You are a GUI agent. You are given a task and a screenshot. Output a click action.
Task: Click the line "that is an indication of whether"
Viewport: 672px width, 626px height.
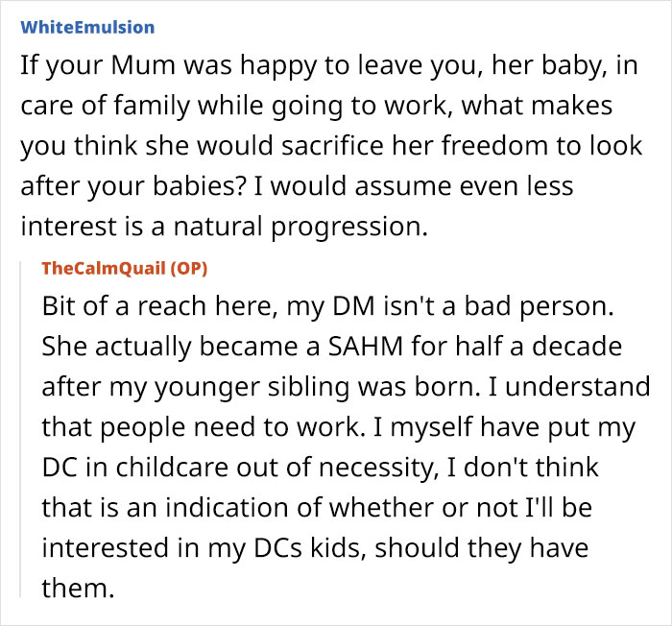(x=317, y=509)
